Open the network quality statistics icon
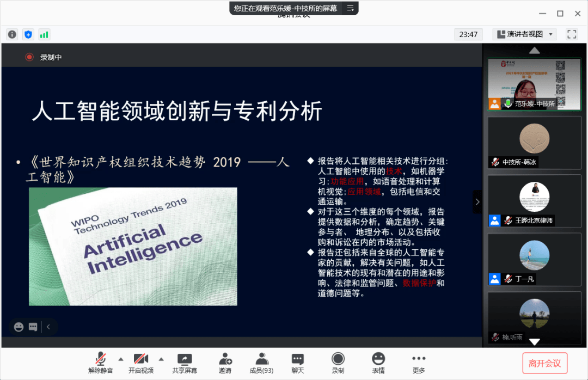588x380 pixels. pos(44,34)
